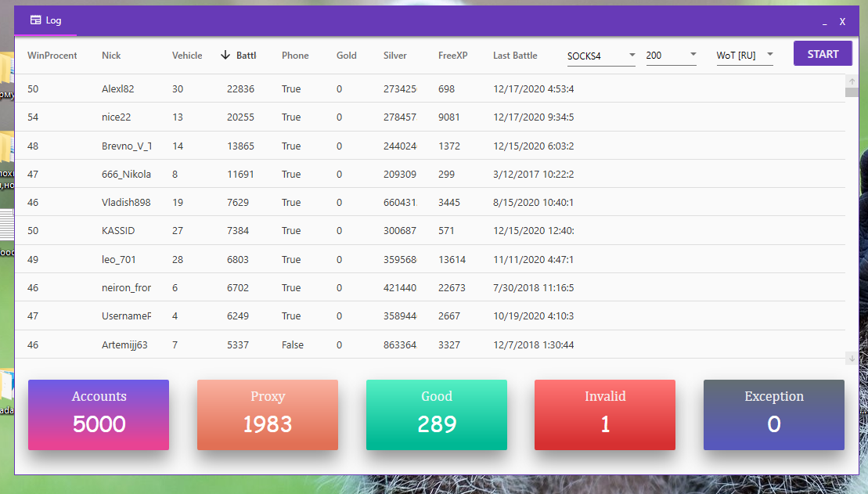Click scrollbar down arrow in table
This screenshot has height=494, width=868.
point(852,358)
